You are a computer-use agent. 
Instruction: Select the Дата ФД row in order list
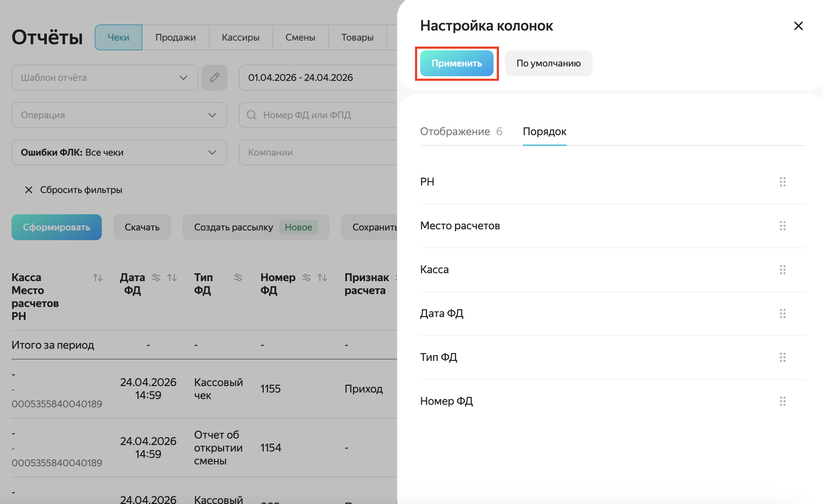[x=613, y=313]
